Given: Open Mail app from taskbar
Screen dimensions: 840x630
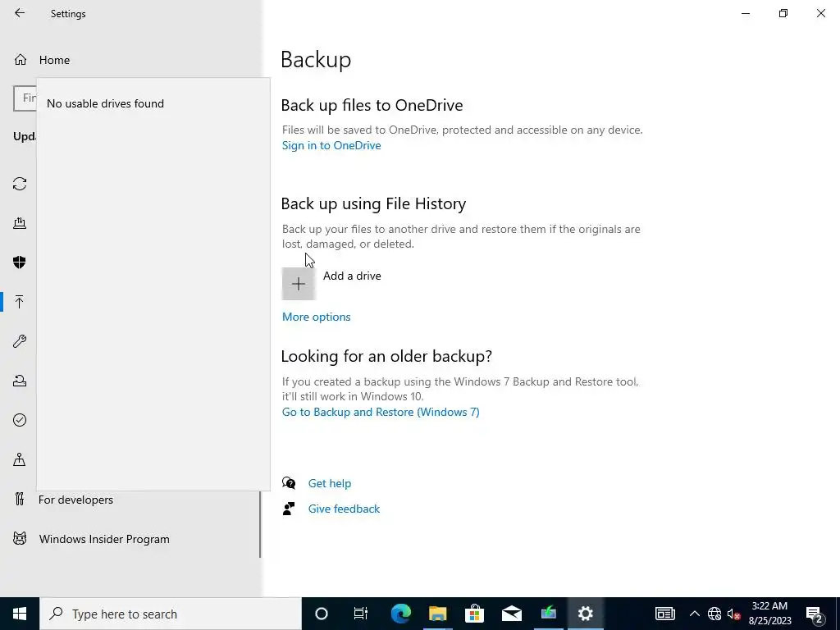Looking at the screenshot, I should (512, 614).
